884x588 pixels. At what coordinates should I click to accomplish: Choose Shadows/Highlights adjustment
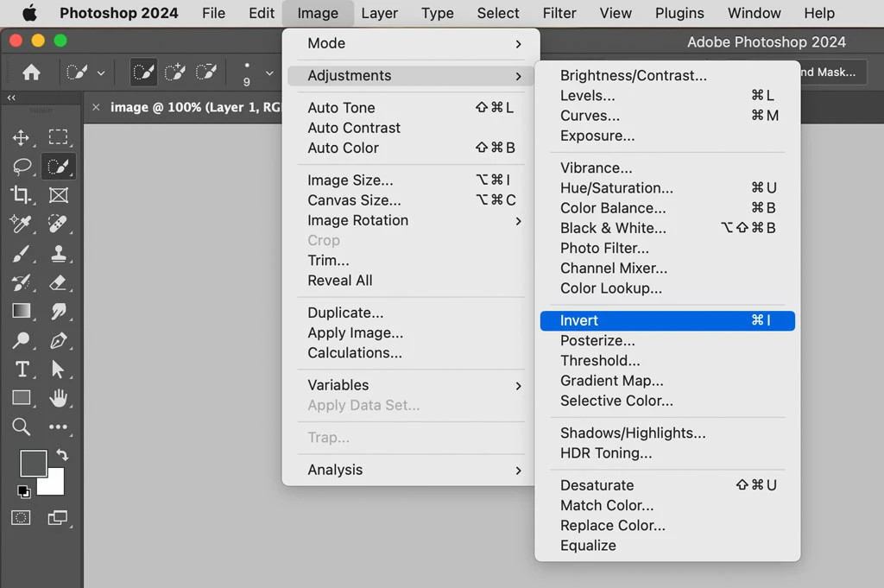pos(667,433)
